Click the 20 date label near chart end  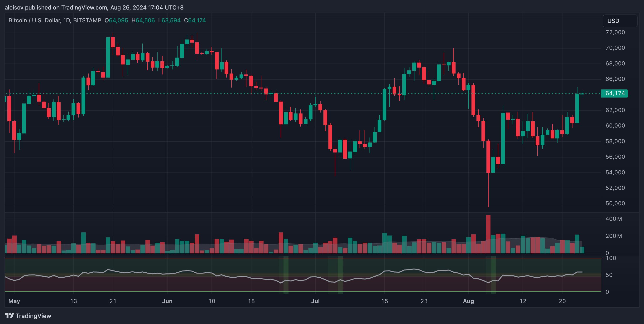(x=562, y=301)
